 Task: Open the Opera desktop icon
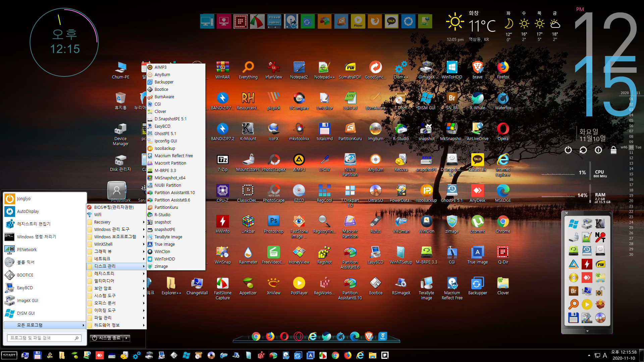pyautogui.click(x=503, y=132)
